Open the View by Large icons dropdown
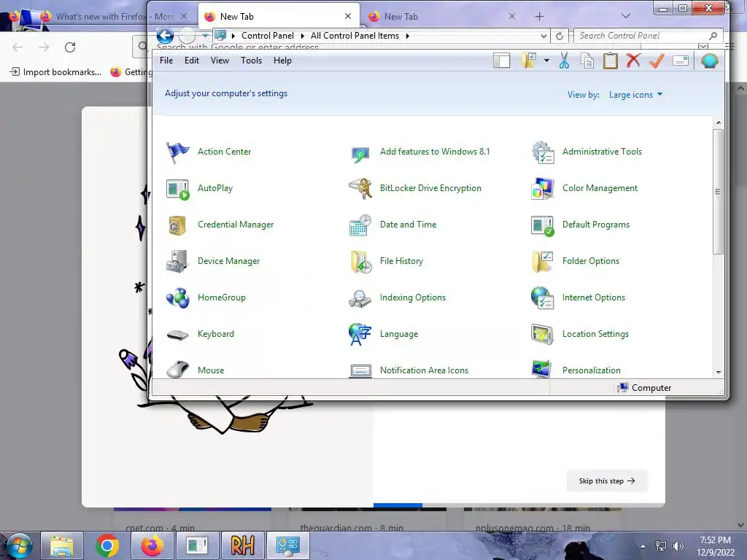This screenshot has width=747, height=560. (635, 95)
